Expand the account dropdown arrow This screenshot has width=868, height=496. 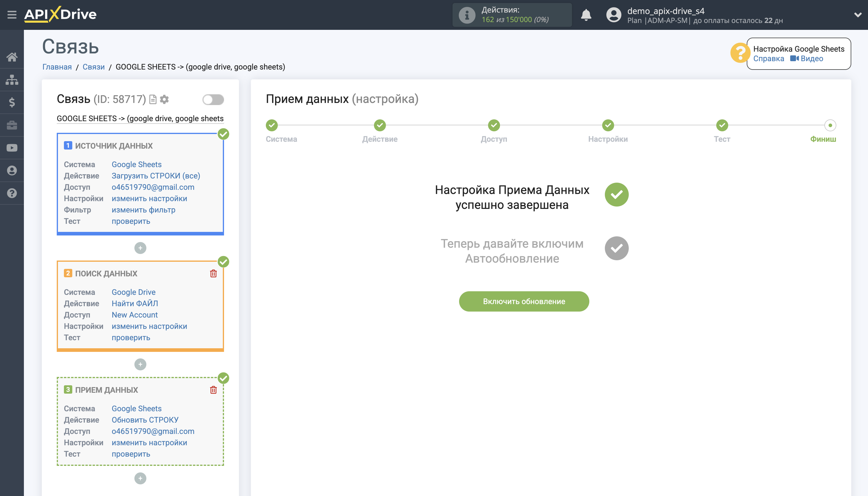click(858, 15)
